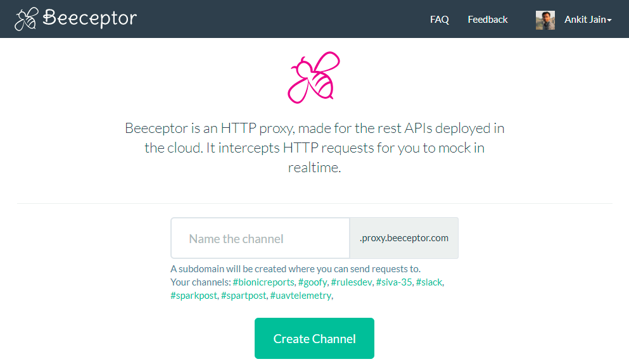The image size is (629, 364).
Task: Open the #spartpost channel
Action: 243,296
